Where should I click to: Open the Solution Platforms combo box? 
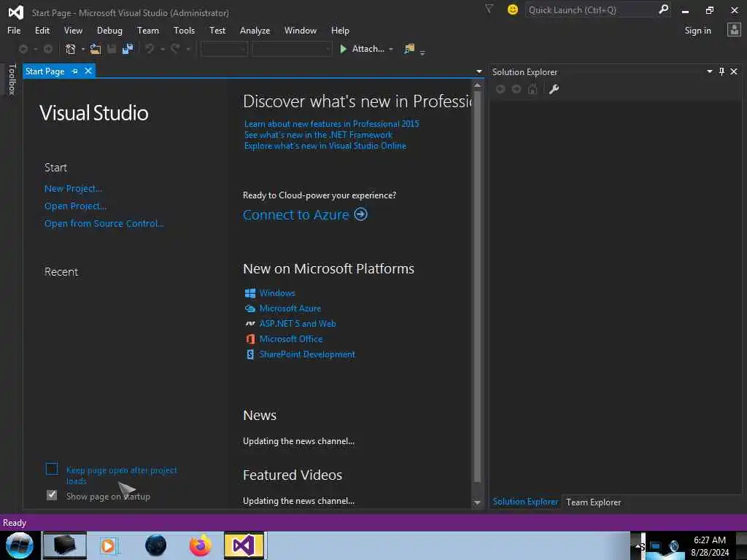coord(292,49)
